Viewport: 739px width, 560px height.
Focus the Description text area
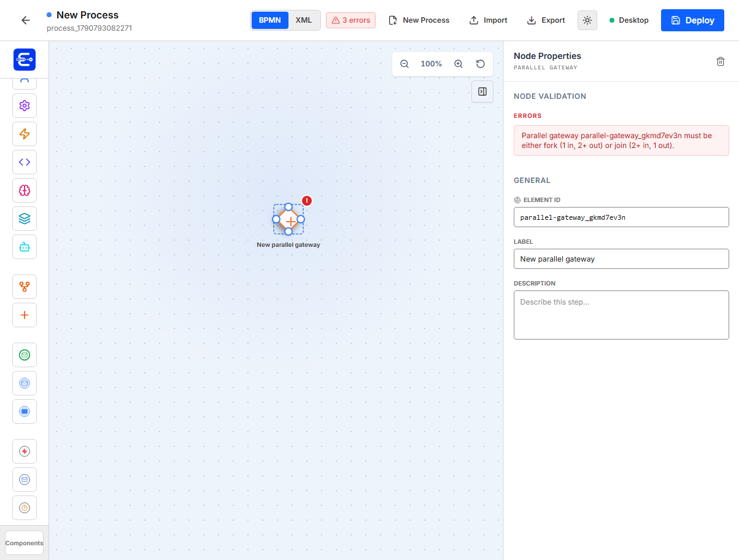pos(621,315)
